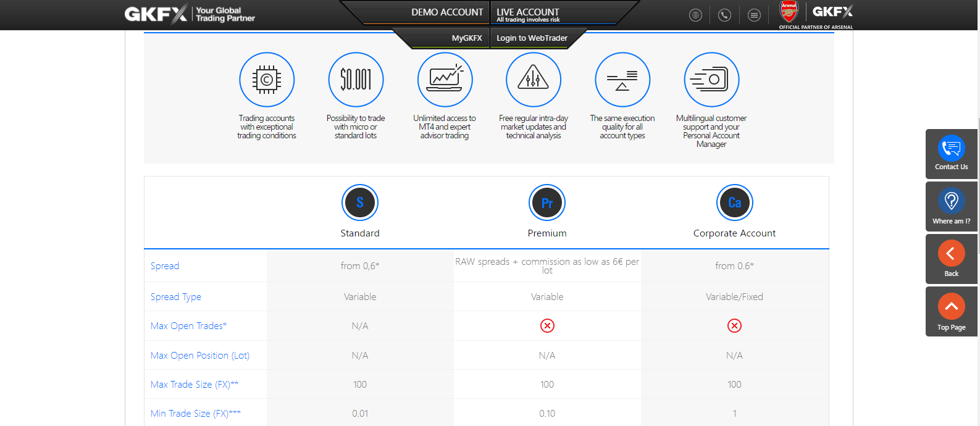980x426 pixels.
Task: Click the technical analysis warning-triangle icon
Action: pos(534,80)
